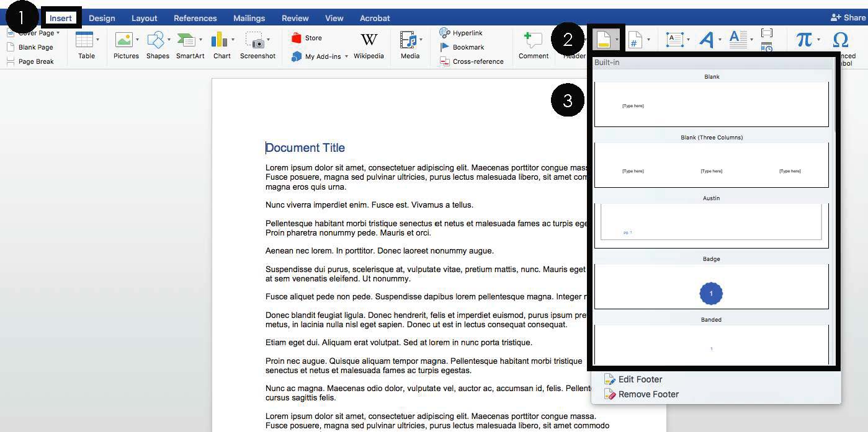Click paragraph starting 'Proin nec augue'
Viewport: 868px width, 432px height.
click(424, 366)
